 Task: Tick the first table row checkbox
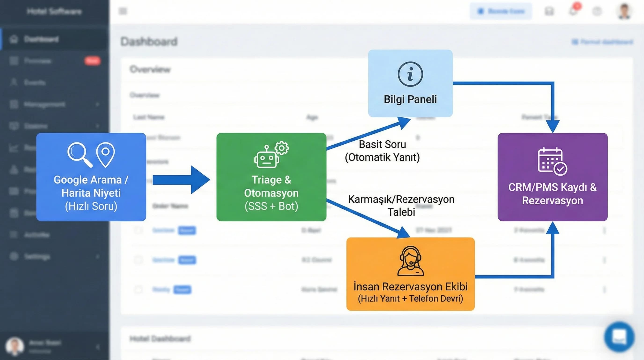(x=138, y=230)
